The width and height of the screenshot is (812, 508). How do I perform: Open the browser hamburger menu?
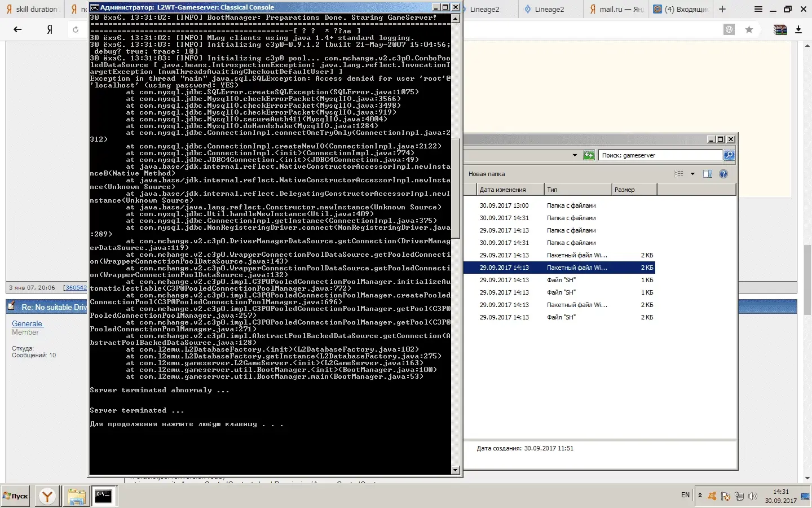758,9
